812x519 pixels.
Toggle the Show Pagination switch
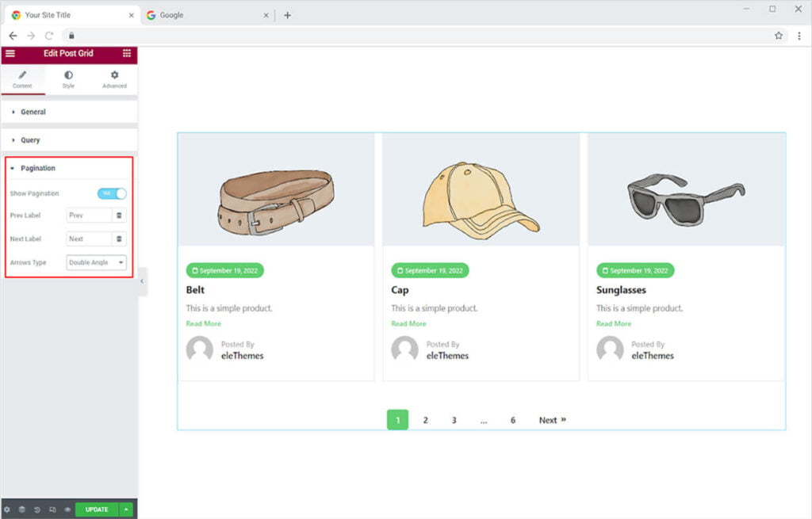coord(112,193)
